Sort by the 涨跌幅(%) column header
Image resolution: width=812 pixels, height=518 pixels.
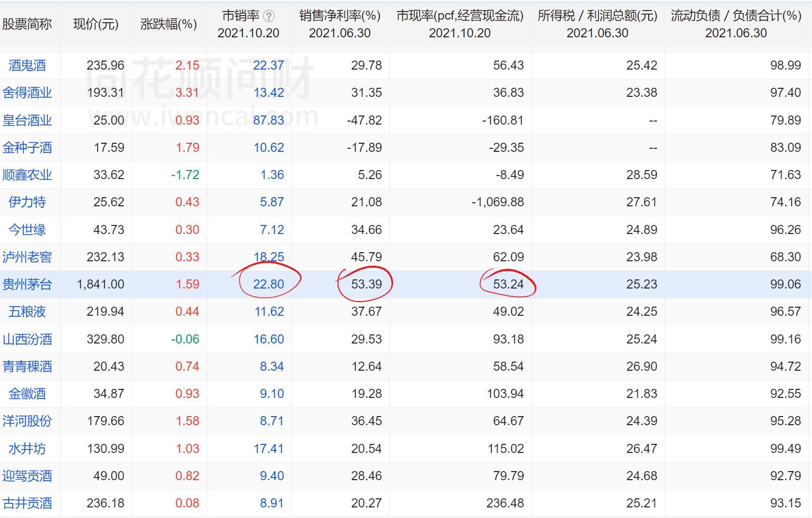coord(168,24)
